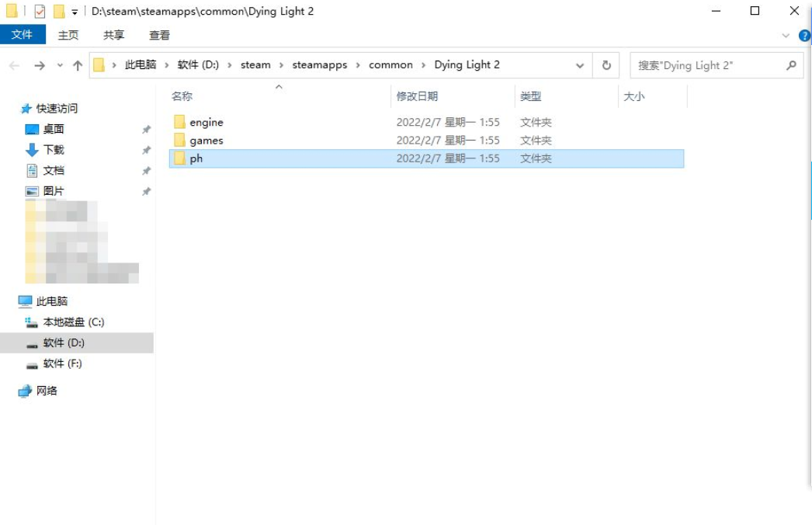
Task: Switch to the 查看 ribbon tab
Action: pyautogui.click(x=159, y=35)
